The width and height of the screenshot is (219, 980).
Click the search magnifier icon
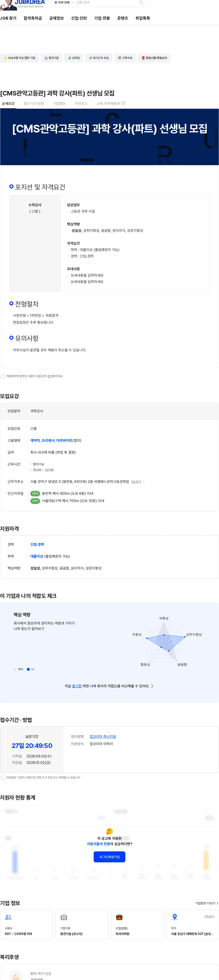click(x=141, y=2)
